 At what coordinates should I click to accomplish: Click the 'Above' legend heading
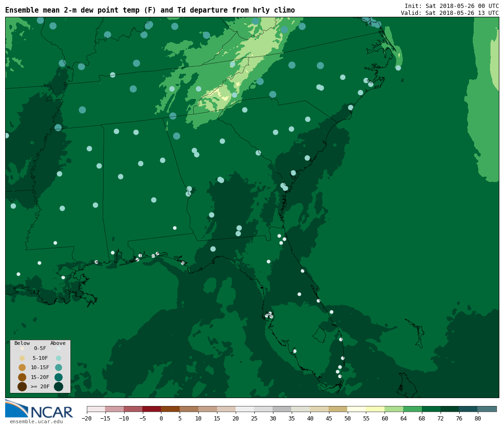[x=58, y=343]
